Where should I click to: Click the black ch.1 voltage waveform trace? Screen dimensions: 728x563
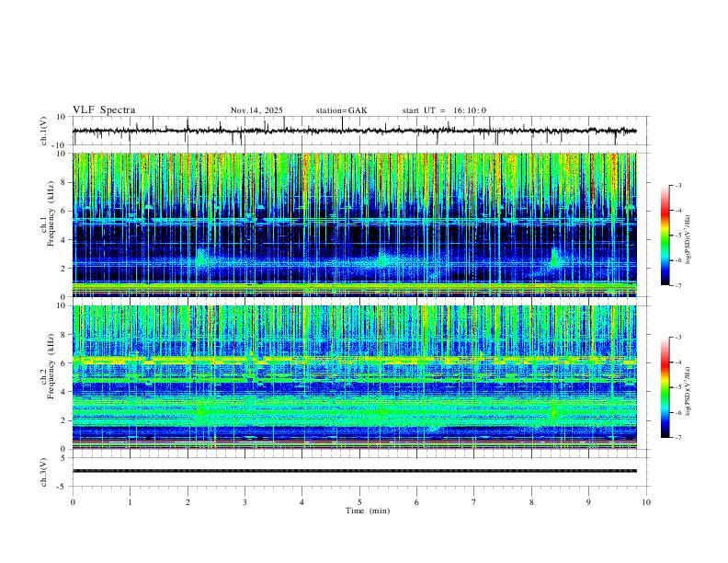click(354, 131)
